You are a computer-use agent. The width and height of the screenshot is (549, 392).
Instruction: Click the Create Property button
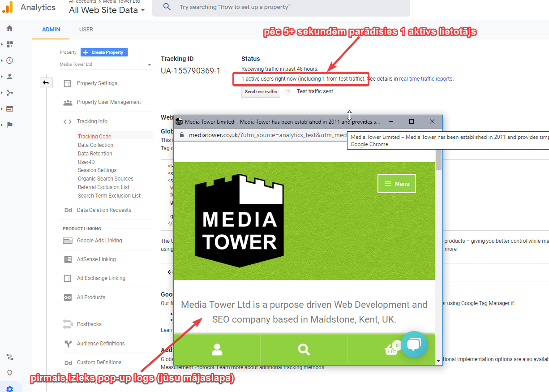pos(104,52)
